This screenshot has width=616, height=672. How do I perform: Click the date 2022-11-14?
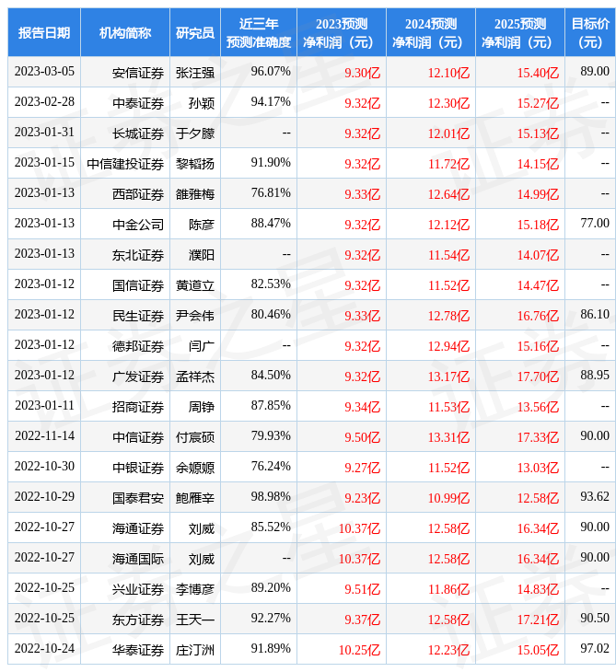(x=44, y=436)
